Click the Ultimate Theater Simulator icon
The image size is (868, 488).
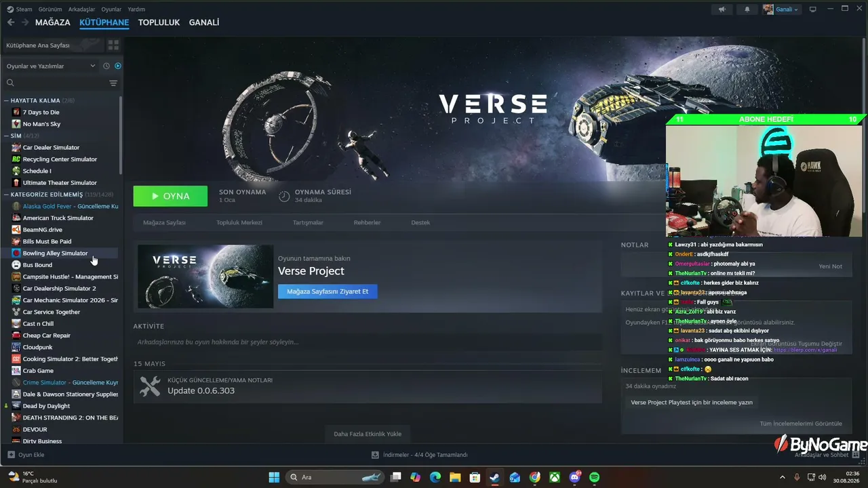16,183
